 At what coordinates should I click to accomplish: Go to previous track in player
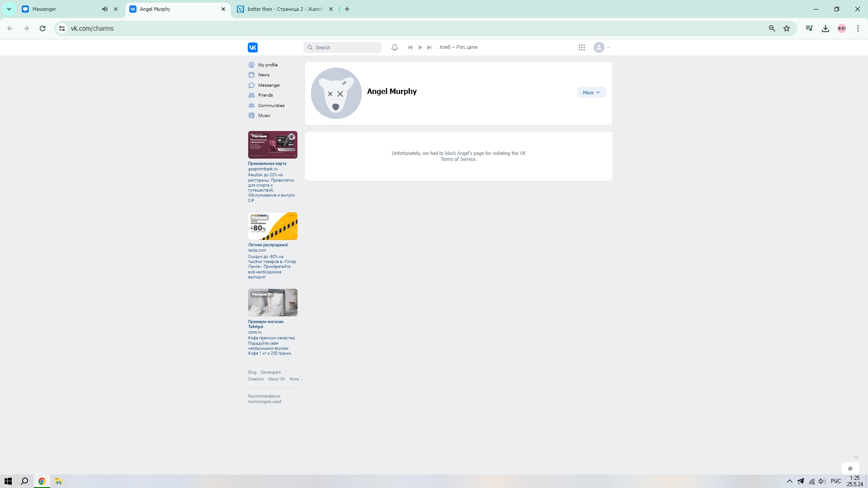tap(410, 47)
